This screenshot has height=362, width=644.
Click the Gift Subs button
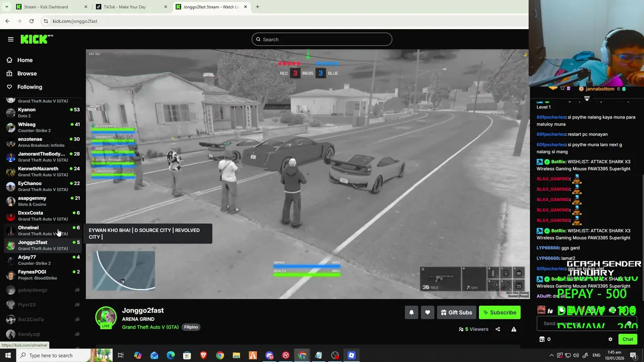click(x=456, y=312)
